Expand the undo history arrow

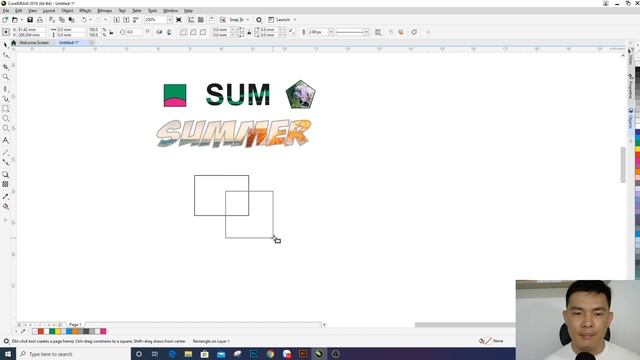(91, 20)
